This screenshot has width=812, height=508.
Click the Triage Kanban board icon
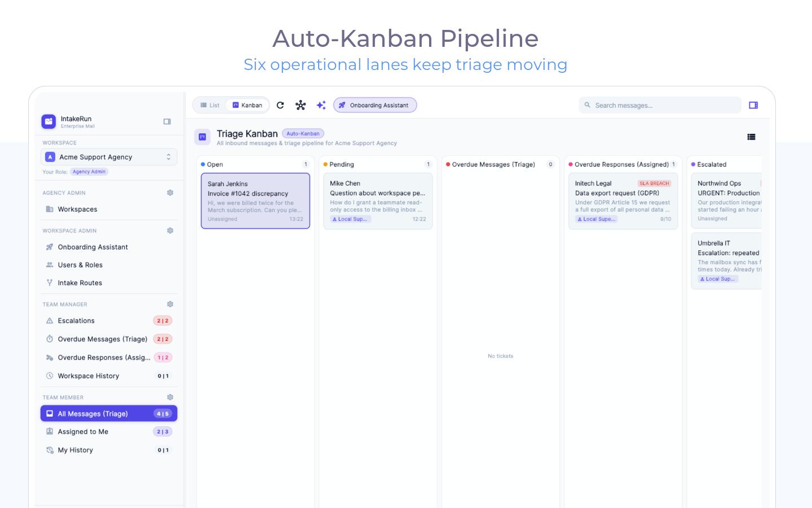coord(202,137)
